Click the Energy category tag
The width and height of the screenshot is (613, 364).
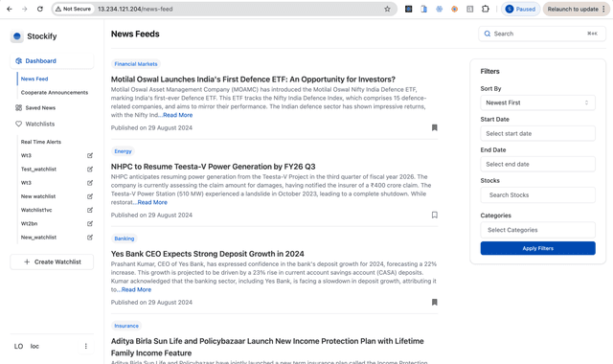pos(123,151)
